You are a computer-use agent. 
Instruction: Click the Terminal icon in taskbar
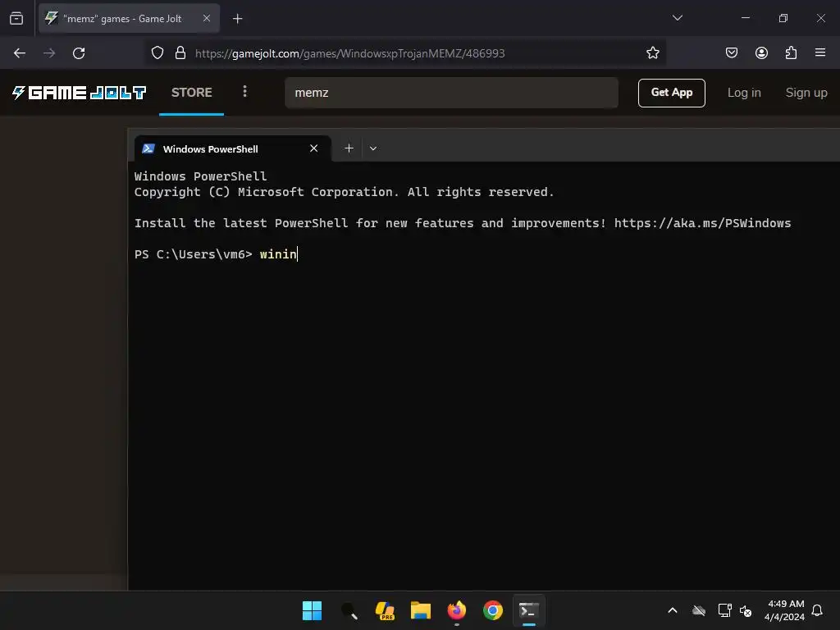tap(529, 610)
